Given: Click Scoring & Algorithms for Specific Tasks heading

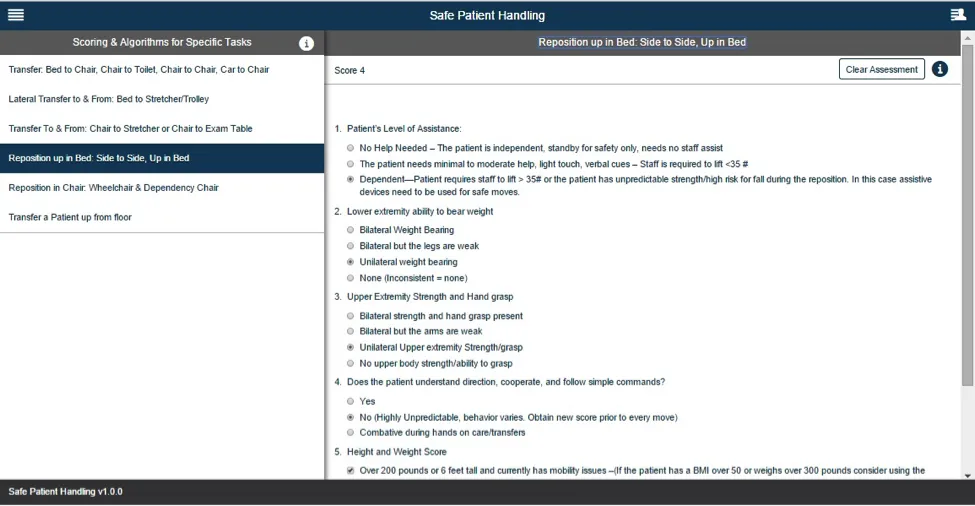Looking at the screenshot, I should coord(162,42).
